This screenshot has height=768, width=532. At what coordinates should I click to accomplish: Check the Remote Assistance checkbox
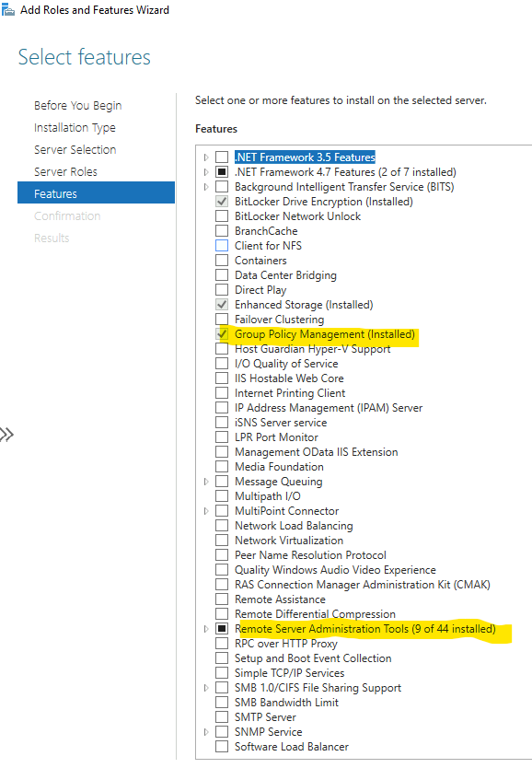(222, 599)
